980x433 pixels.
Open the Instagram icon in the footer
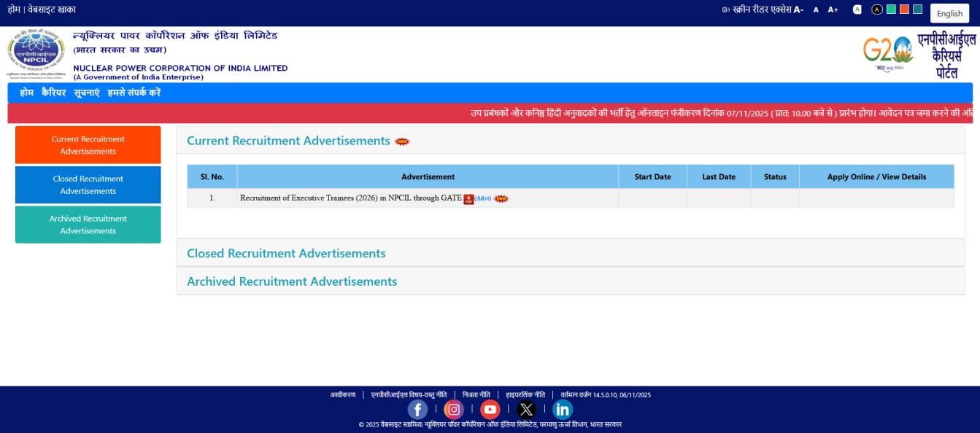453,409
